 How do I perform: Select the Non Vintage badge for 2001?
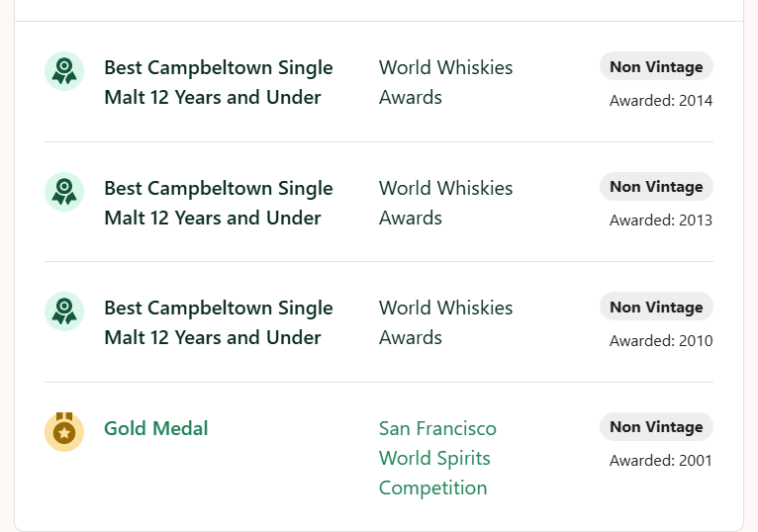656,426
